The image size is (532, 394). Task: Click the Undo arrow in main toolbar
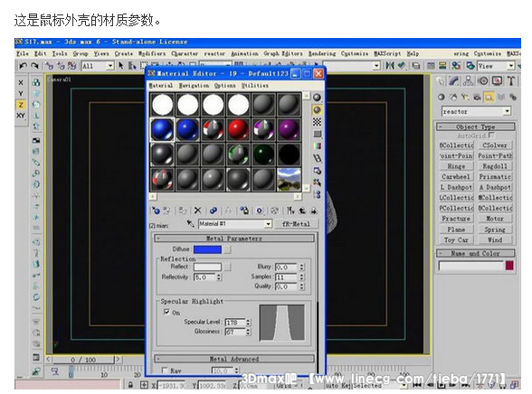[24, 66]
